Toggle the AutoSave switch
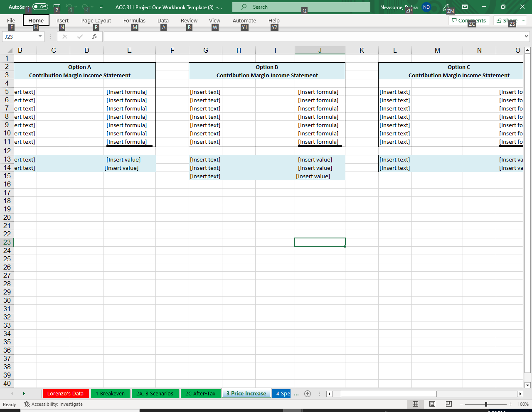The image size is (532, 412). click(x=40, y=7)
